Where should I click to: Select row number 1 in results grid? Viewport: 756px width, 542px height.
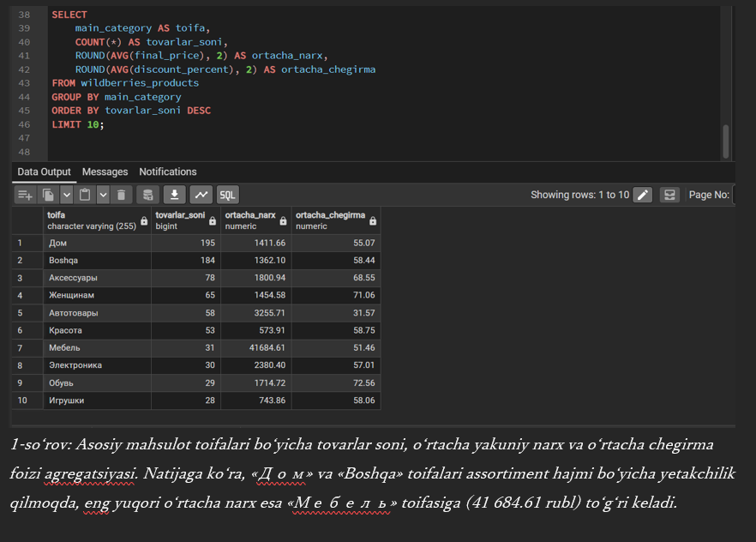coord(27,243)
